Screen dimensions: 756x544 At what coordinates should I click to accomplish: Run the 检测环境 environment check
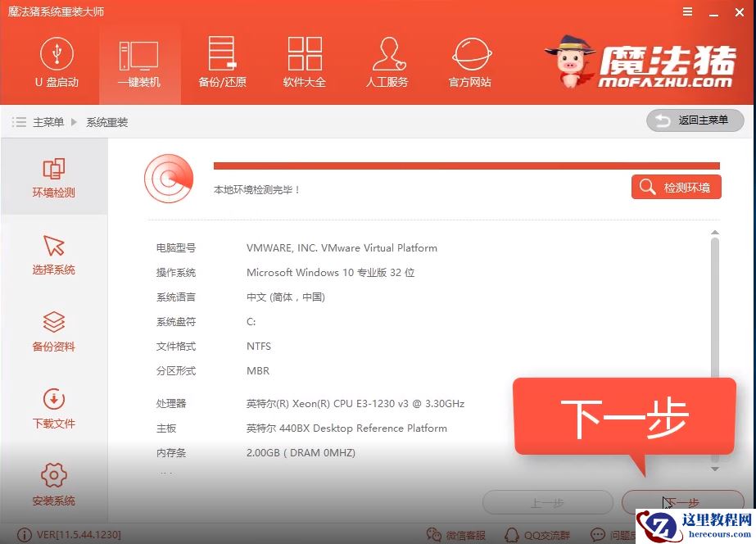pos(676,187)
